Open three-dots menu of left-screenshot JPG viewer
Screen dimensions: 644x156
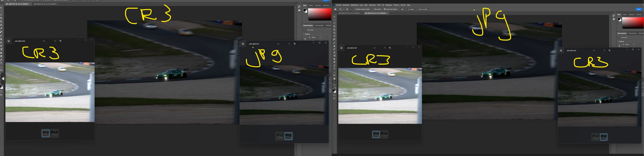(278, 44)
